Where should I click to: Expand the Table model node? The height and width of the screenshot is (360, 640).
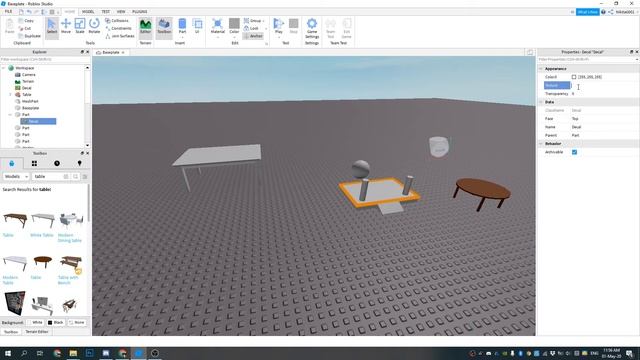click(x=10, y=94)
